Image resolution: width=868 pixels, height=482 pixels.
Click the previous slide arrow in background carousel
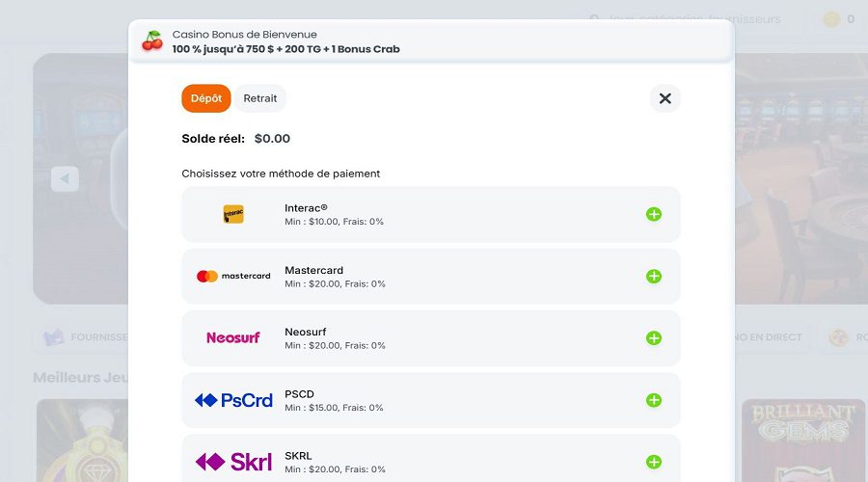click(x=65, y=178)
